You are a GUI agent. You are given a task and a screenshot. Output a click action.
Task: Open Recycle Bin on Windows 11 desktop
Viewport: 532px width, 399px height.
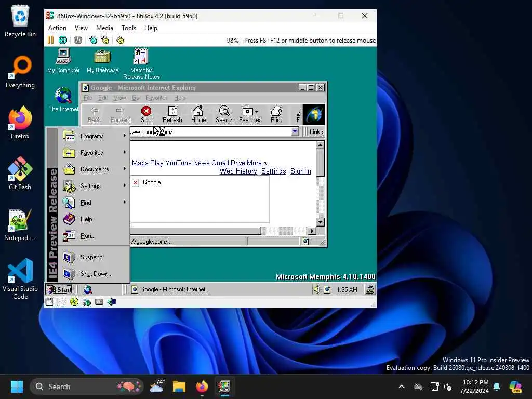20,21
